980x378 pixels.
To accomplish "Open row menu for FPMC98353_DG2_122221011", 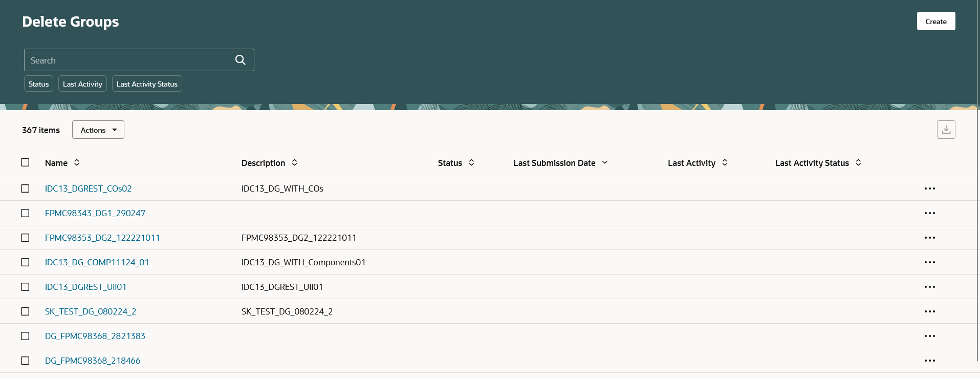I will point(930,238).
